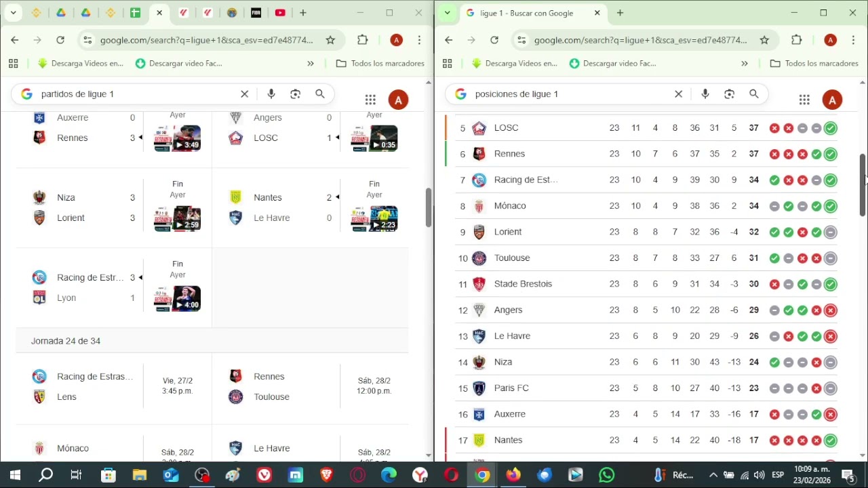Viewport: 868px width, 488px height.
Task: Open Racing de Estrasburgo vs Lens match
Action: tap(114, 386)
